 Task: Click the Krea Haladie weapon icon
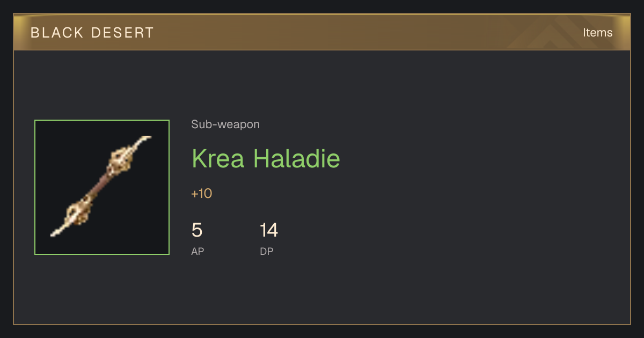(101, 186)
